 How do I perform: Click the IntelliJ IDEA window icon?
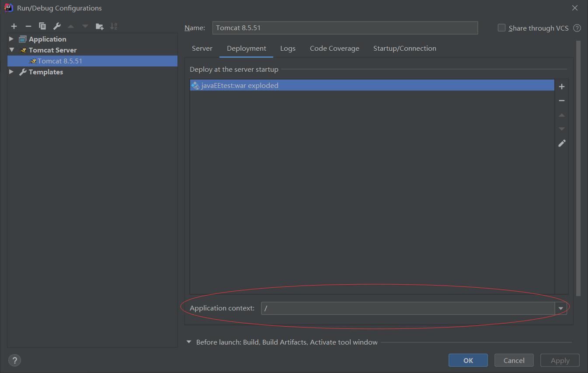point(8,7)
